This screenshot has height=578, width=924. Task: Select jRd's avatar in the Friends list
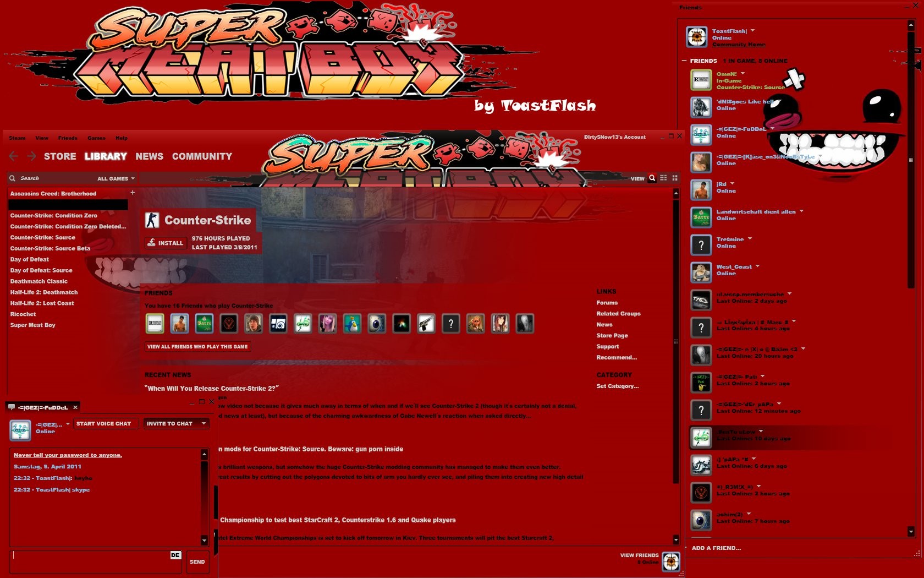pyautogui.click(x=701, y=190)
